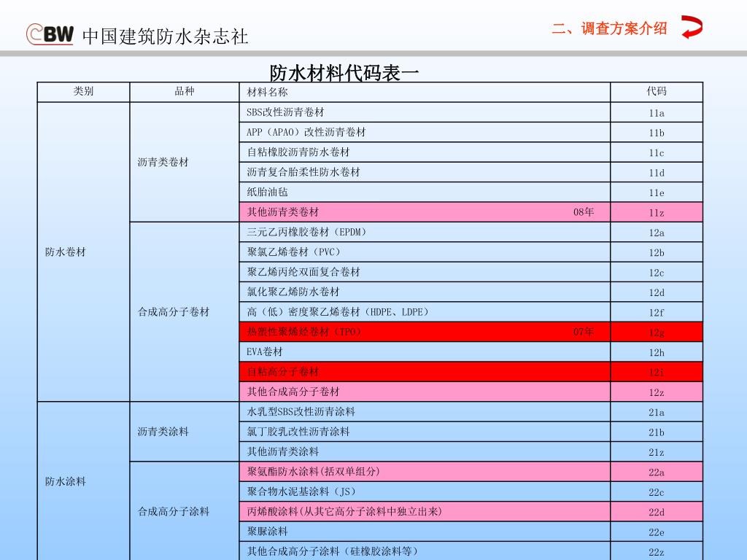Click the '防水涂料' category cell
This screenshot has width=747, height=560.
point(83,481)
